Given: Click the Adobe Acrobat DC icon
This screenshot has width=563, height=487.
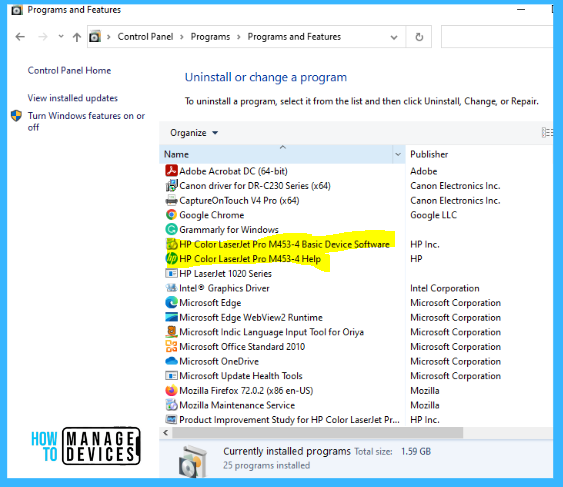Looking at the screenshot, I should tap(171, 171).
